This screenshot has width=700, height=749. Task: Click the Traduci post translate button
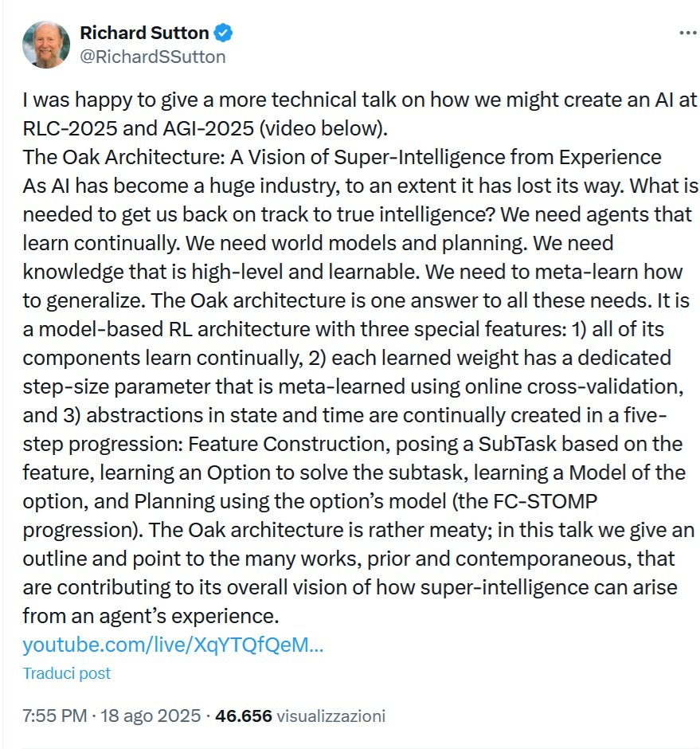pos(66,673)
